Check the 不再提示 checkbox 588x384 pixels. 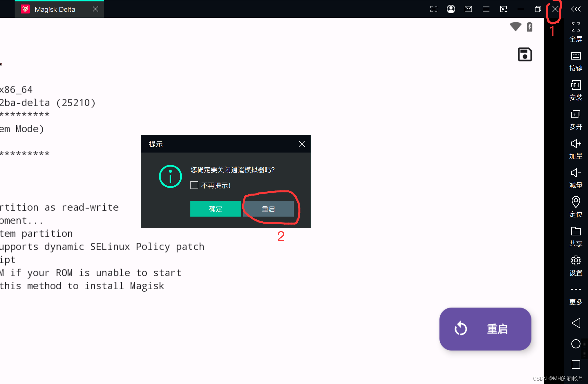pyautogui.click(x=194, y=185)
